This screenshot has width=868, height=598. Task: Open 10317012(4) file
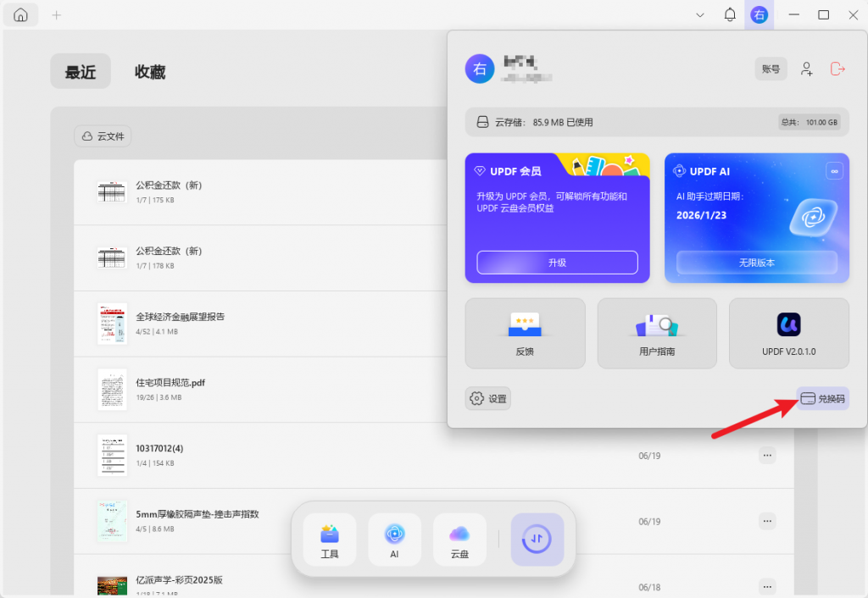[x=434, y=456]
